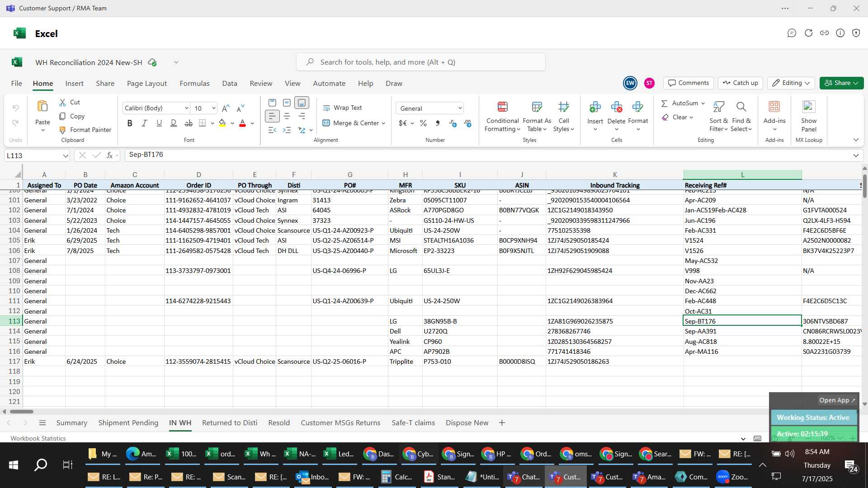Click the Comments button
This screenshot has width=868, height=488.
coord(689,83)
